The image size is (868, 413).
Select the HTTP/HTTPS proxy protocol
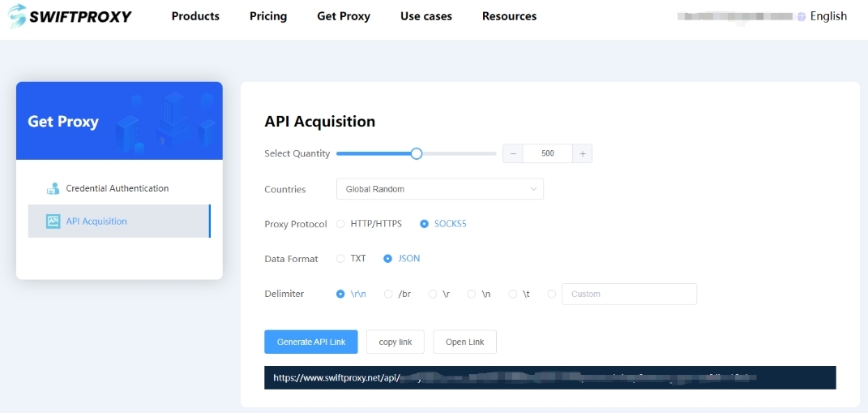[340, 224]
